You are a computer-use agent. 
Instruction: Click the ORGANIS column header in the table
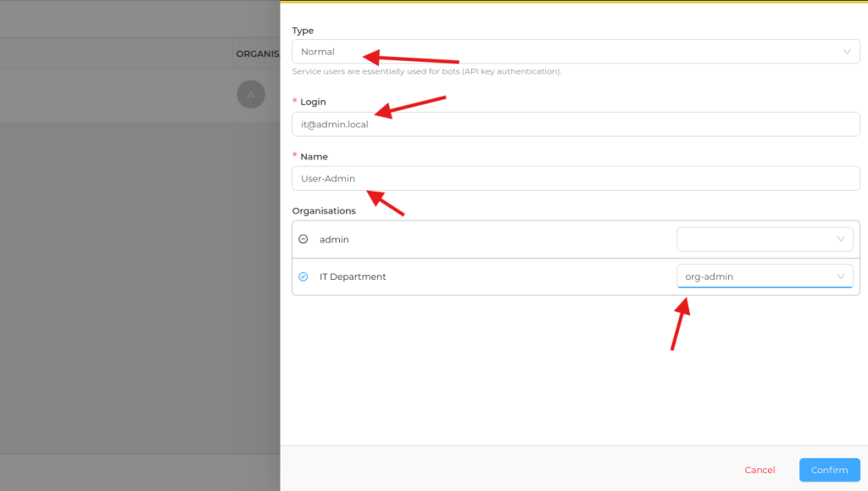pyautogui.click(x=257, y=53)
